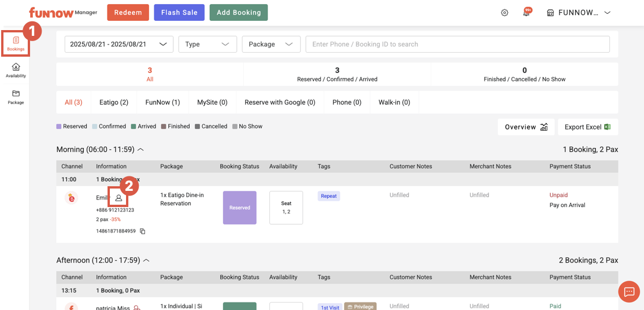The width and height of the screenshot is (644, 310).
Task: Switch to the Eatigo (2) tab
Action: pos(113,102)
